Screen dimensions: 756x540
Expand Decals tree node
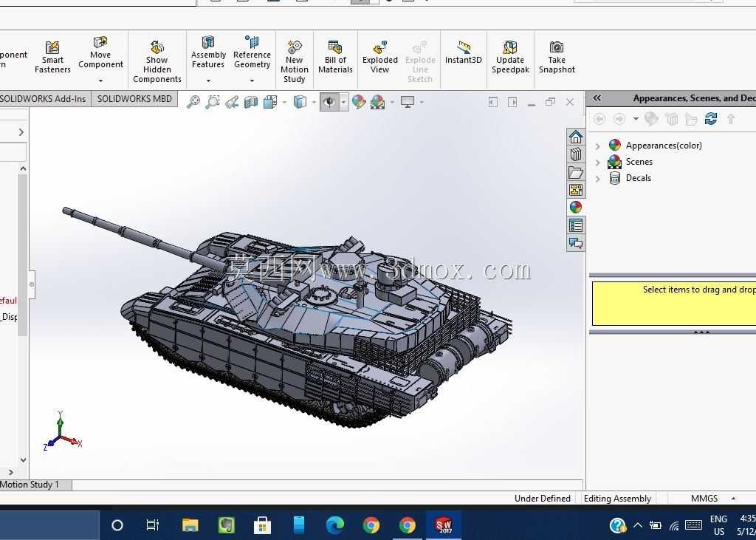pyautogui.click(x=598, y=179)
